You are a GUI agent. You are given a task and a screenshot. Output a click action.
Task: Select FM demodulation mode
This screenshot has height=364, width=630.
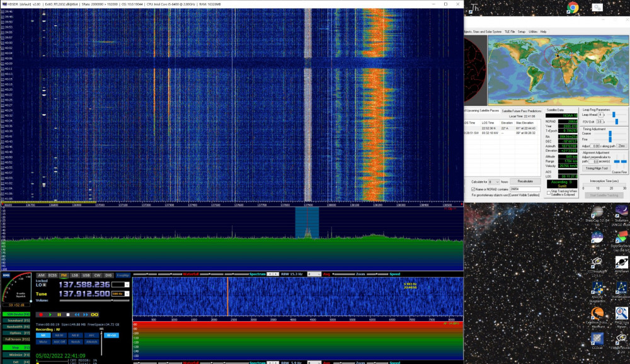[64, 275]
